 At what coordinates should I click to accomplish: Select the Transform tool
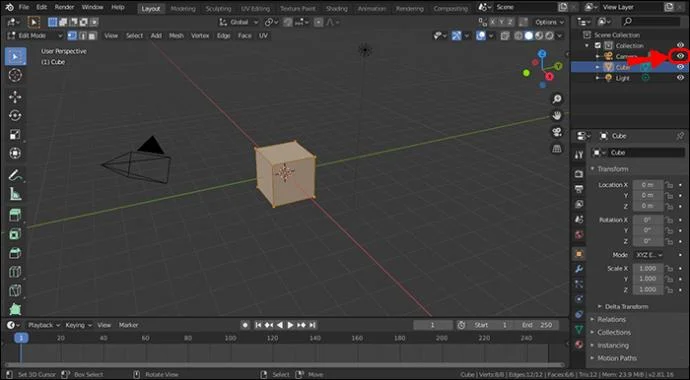click(15, 153)
